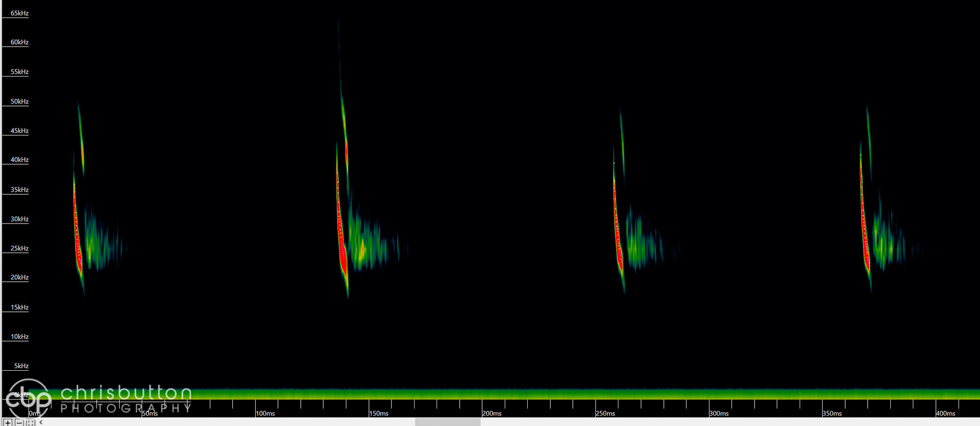Click the 20kHz frequency axis label

coord(20,277)
